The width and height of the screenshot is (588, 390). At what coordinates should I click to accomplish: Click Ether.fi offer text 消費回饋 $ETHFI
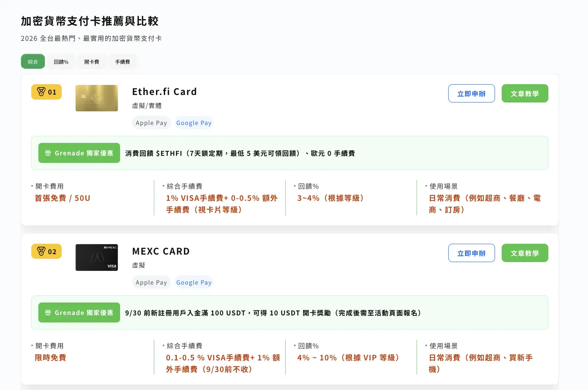click(x=240, y=153)
